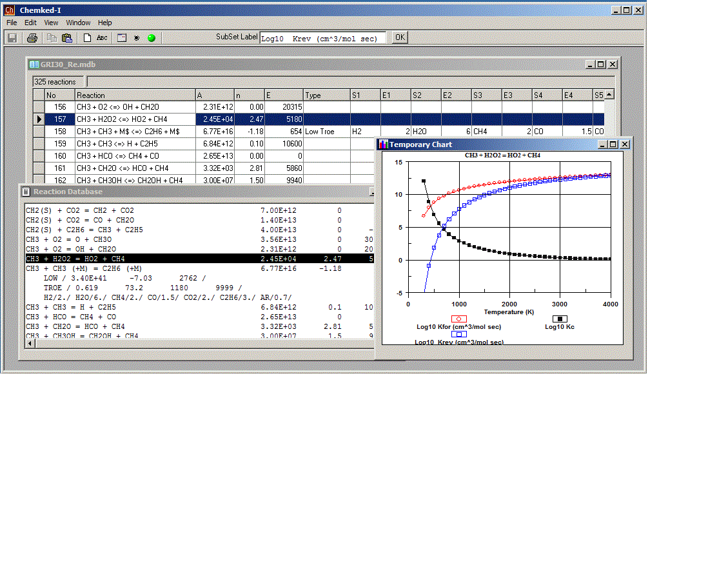Click the Print toolbar icon
728x585 pixels.
click(32, 38)
